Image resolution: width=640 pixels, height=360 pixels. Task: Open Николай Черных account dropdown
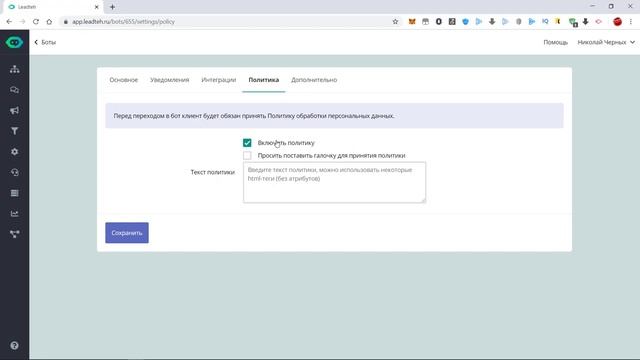click(x=606, y=42)
